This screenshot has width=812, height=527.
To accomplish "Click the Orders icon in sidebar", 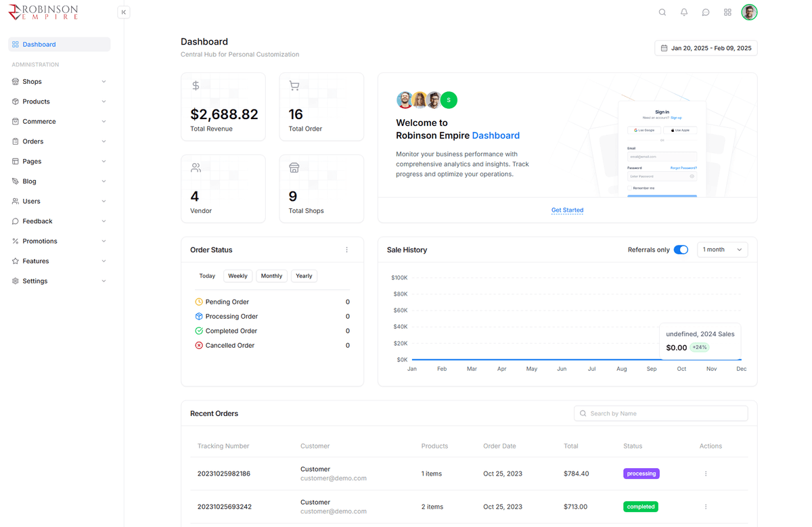I will (x=15, y=141).
